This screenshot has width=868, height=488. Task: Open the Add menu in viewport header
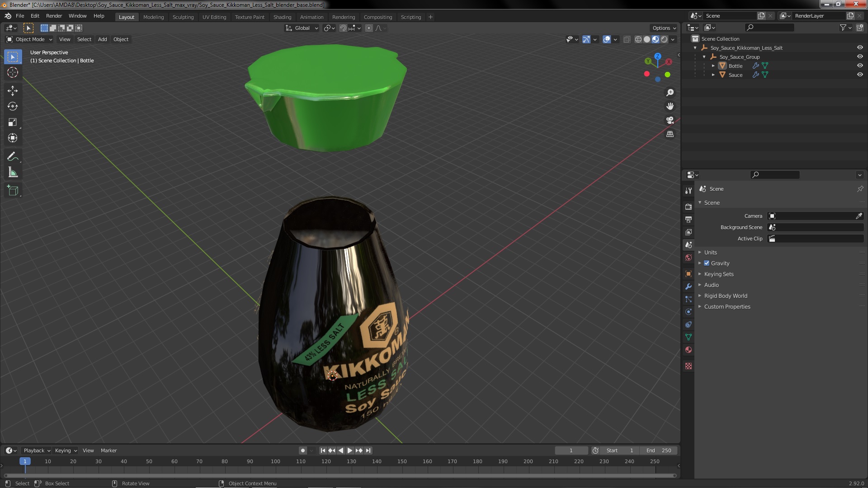click(x=103, y=39)
